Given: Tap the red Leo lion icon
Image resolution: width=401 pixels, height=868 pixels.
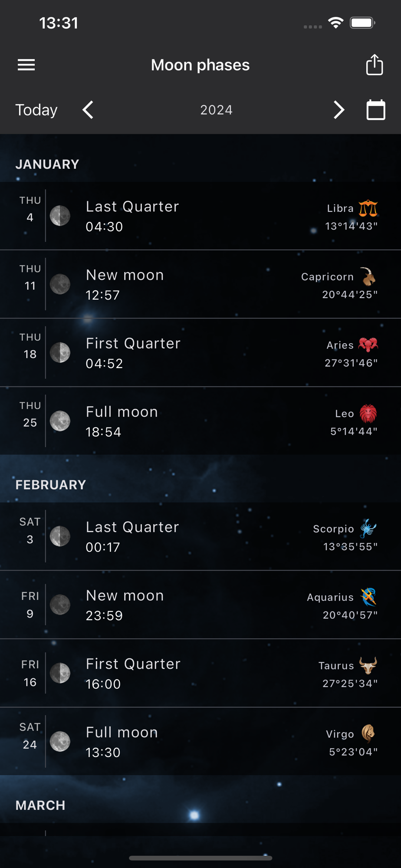Looking at the screenshot, I should click(368, 414).
